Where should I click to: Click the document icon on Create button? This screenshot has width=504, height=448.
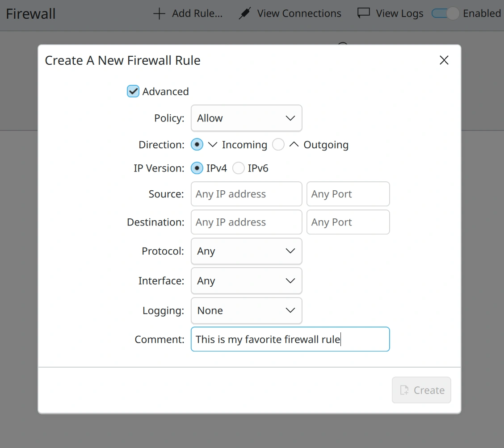404,390
